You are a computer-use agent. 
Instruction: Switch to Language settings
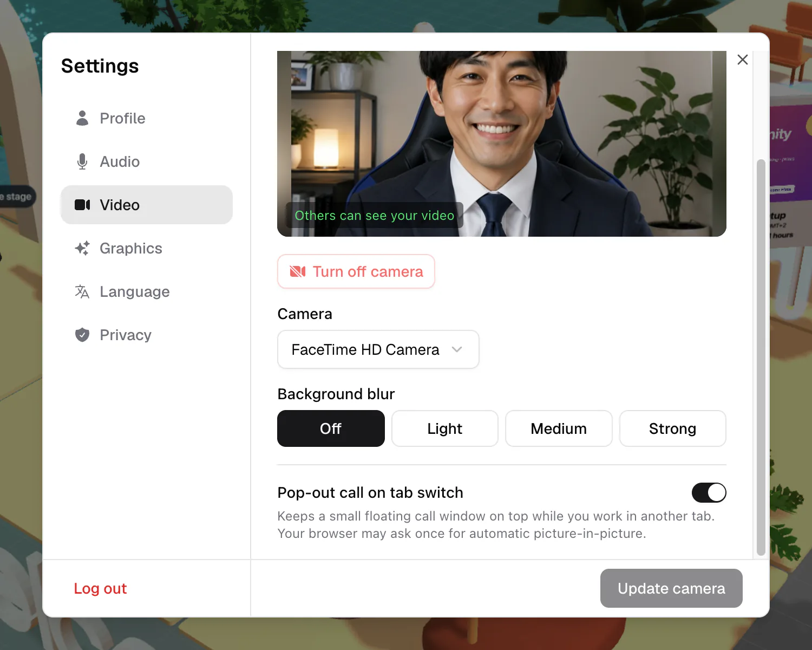(x=147, y=291)
